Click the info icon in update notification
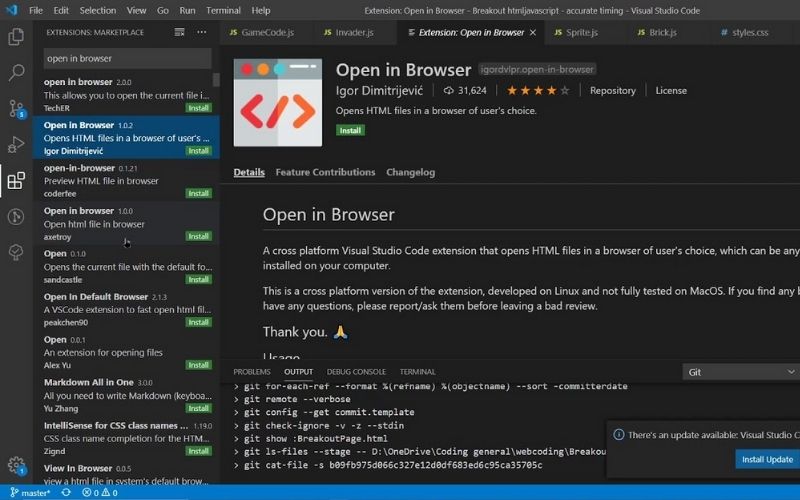 tap(618, 435)
